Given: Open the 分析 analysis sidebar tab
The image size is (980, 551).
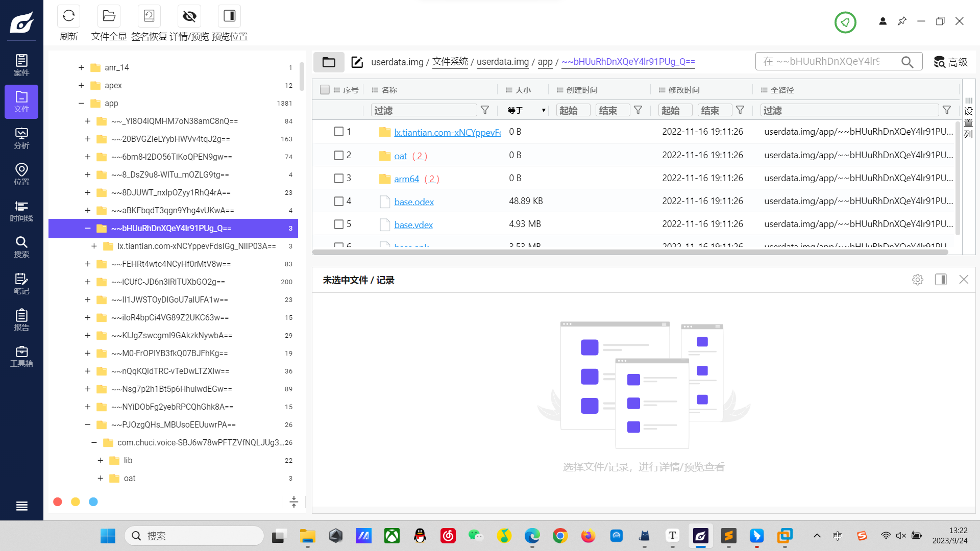Looking at the screenshot, I should 21,138.
